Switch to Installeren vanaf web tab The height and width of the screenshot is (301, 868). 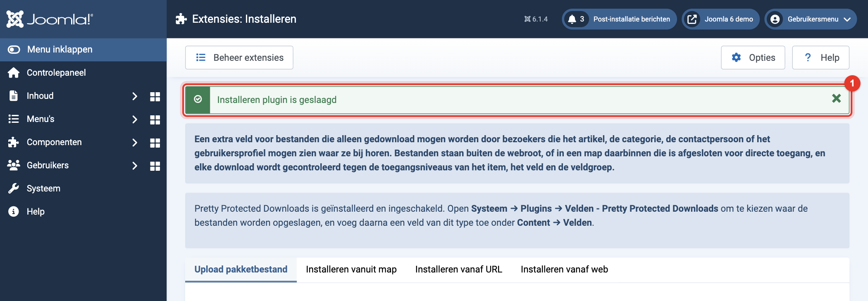click(x=565, y=270)
